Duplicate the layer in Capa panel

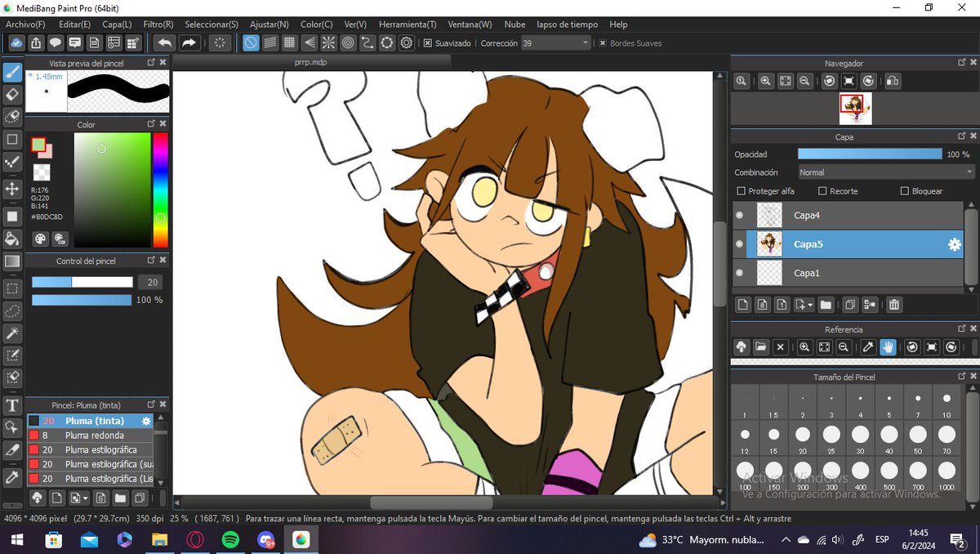849,305
